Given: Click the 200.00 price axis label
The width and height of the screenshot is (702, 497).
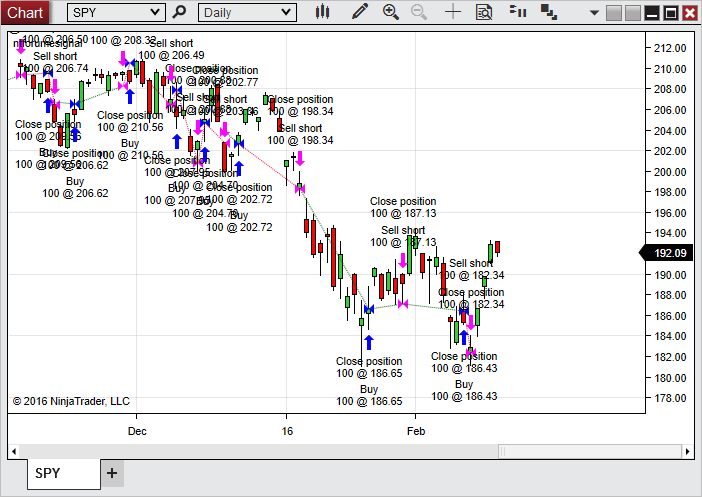Looking at the screenshot, I should click(x=670, y=171).
